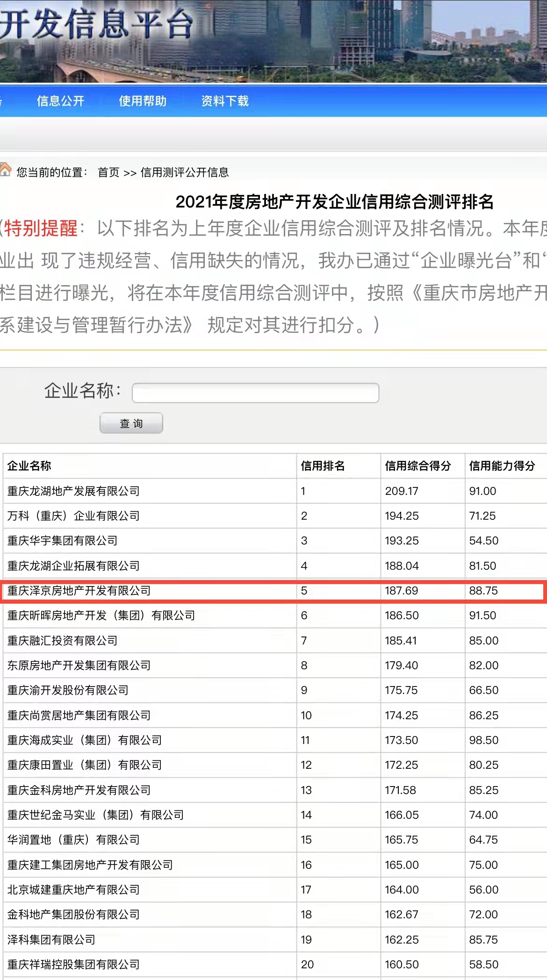Click the score value 160.50
Image resolution: width=547 pixels, height=980 pixels.
402,965
